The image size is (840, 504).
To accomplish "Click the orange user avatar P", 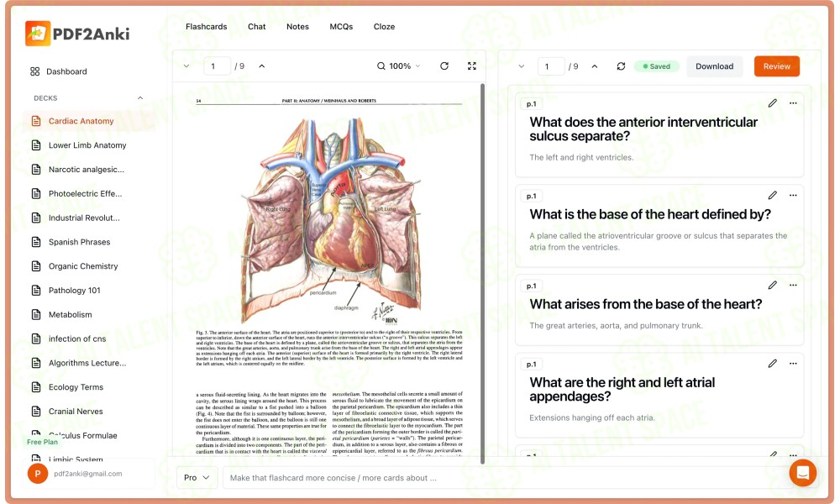I will coord(38,474).
